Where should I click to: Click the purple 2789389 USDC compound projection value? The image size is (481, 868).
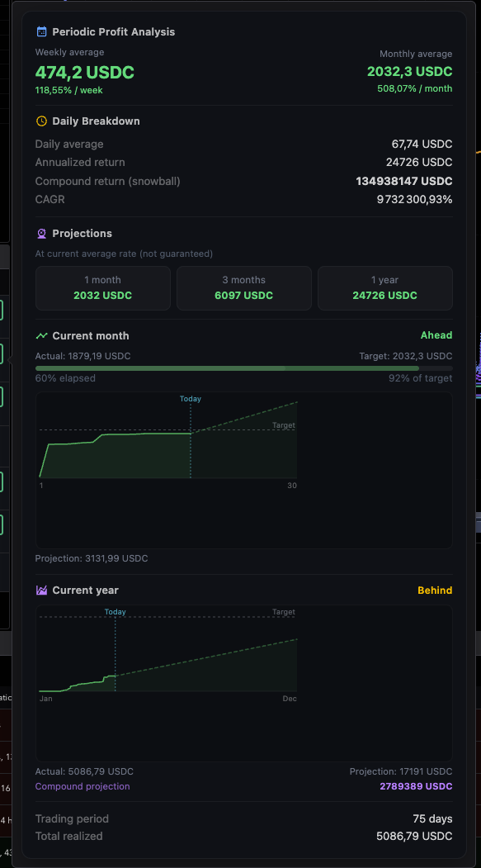click(416, 786)
